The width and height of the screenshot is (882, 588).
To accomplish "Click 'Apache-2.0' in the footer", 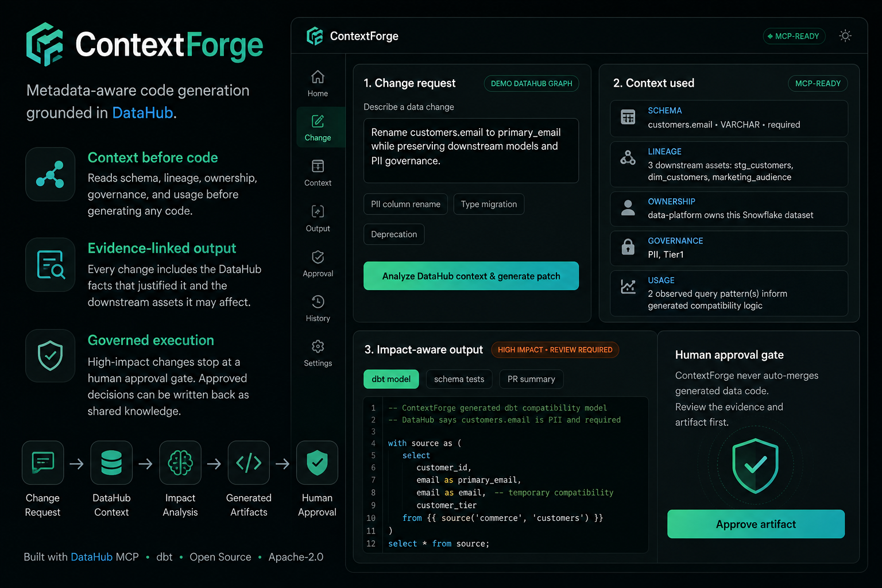I will pyautogui.click(x=296, y=557).
